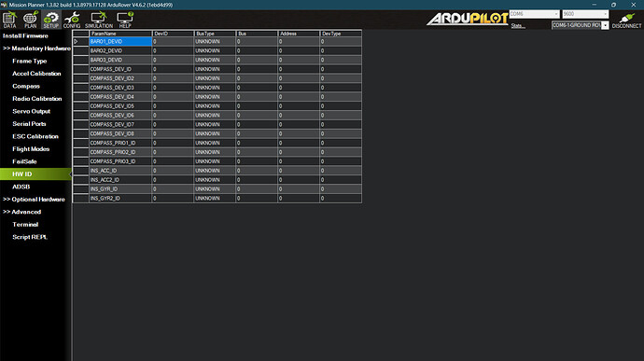The image size is (644, 361).
Task: Expand the COM6-1-GROUND ROVER vehicle selector
Action: 580,25
